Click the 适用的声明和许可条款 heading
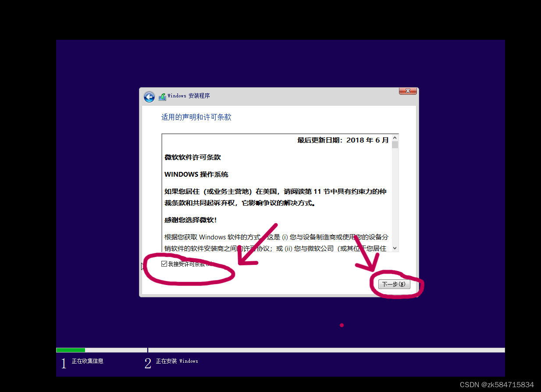Viewport: 541px width, 392px height. pos(196,117)
